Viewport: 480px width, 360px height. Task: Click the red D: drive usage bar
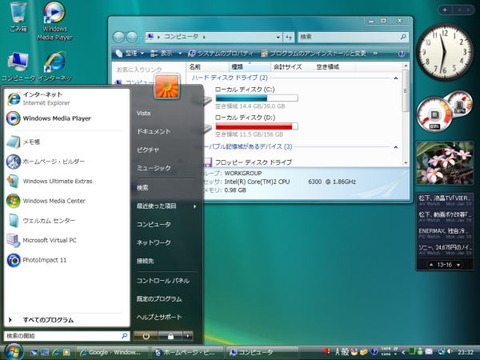(x=256, y=126)
